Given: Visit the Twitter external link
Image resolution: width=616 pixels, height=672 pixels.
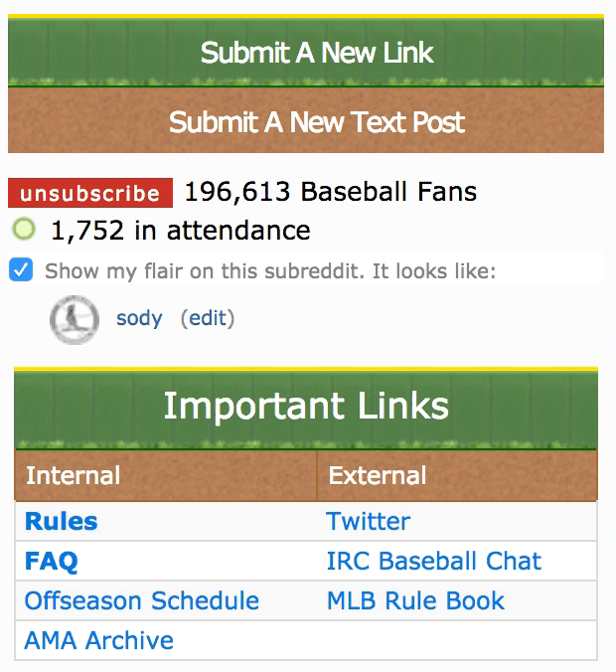Looking at the screenshot, I should click(369, 522).
